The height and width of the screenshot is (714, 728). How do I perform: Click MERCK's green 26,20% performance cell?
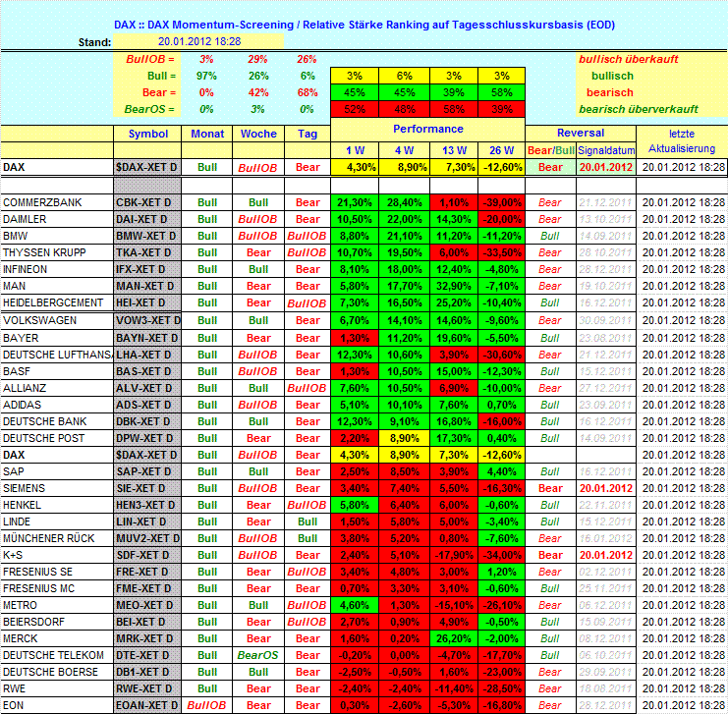[x=453, y=637]
